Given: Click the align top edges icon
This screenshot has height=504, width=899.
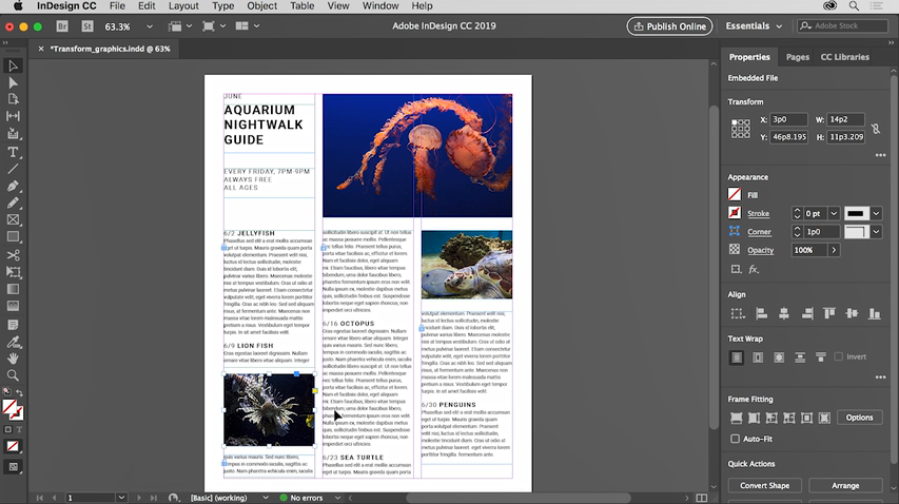Looking at the screenshot, I should pos(829,314).
